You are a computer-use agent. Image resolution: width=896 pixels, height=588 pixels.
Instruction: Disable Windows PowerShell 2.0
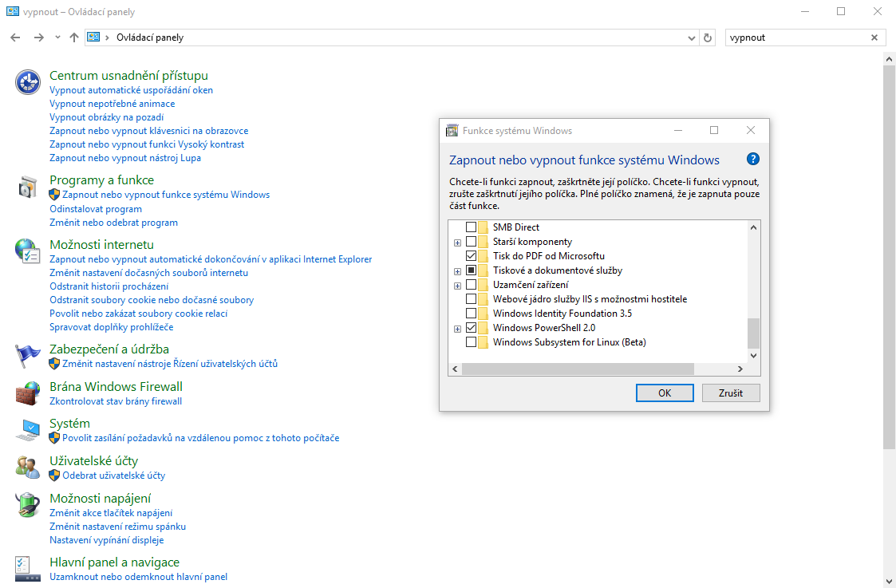[471, 327]
